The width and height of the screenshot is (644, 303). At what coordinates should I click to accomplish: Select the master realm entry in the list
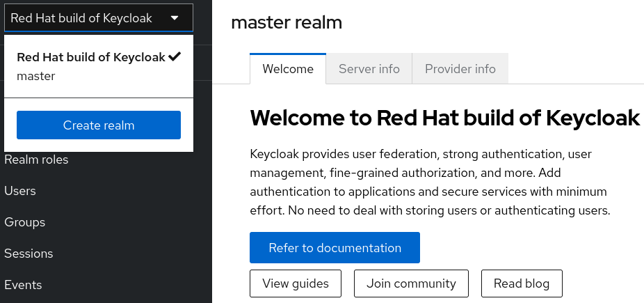point(36,76)
